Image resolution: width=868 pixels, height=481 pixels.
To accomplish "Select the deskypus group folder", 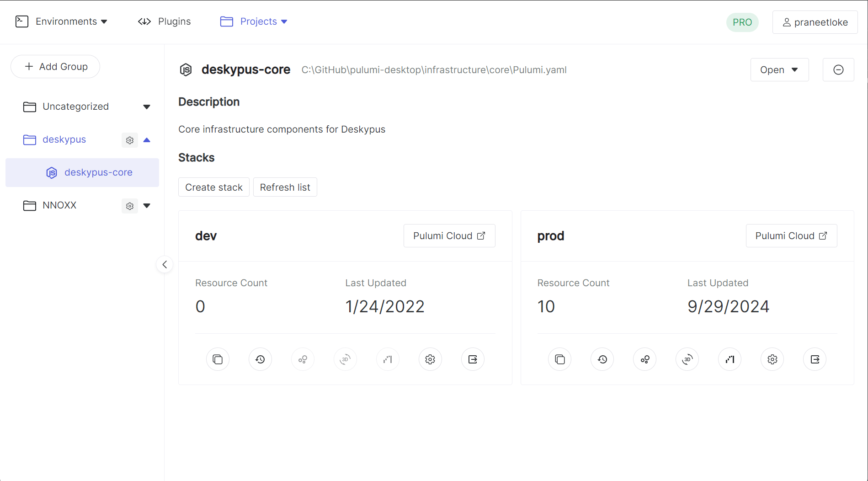I will pyautogui.click(x=55, y=139).
